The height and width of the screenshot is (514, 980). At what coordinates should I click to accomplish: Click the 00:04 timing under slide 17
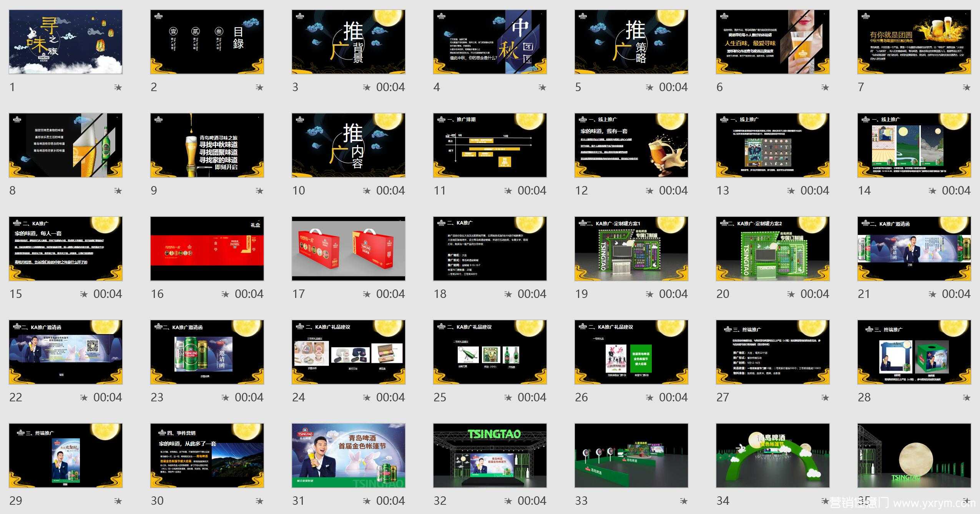point(390,294)
